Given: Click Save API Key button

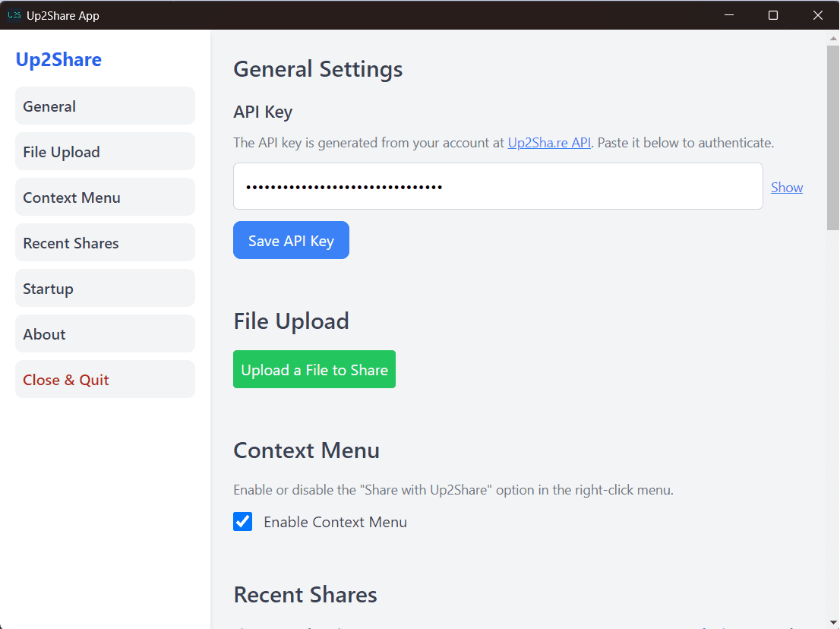Looking at the screenshot, I should (x=291, y=240).
